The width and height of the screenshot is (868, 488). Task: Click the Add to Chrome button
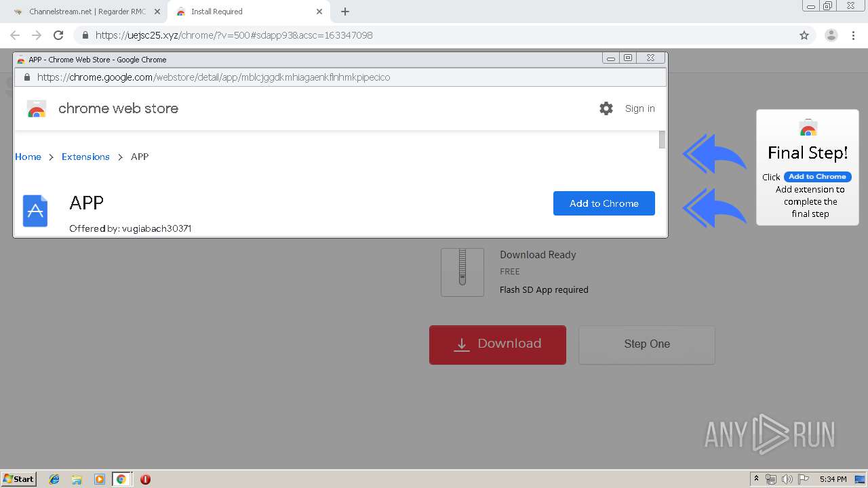tap(604, 203)
